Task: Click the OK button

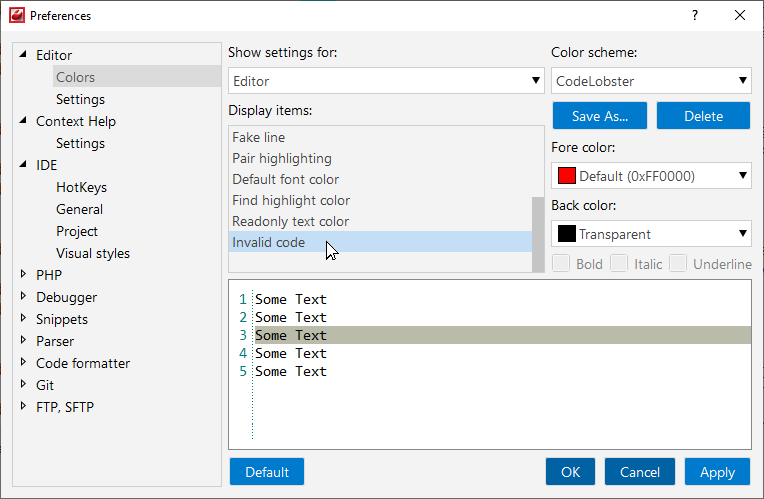Action: click(x=570, y=471)
